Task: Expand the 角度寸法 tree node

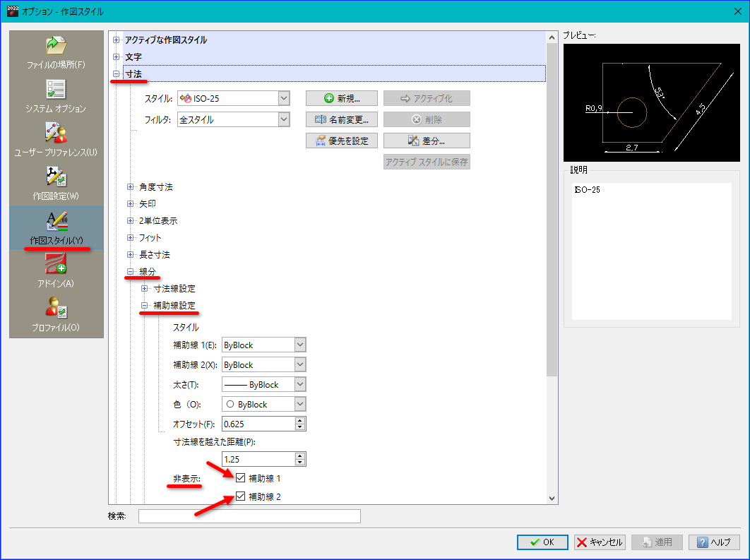Action: tap(130, 187)
